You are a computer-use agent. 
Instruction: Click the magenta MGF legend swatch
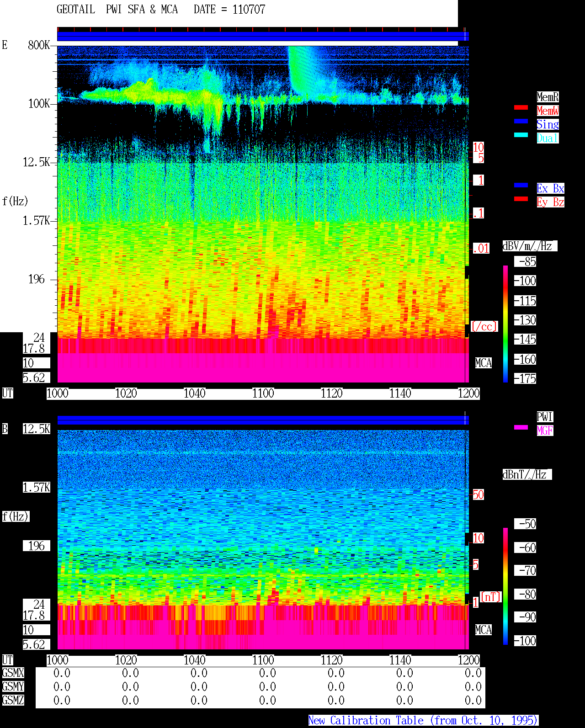click(x=521, y=427)
